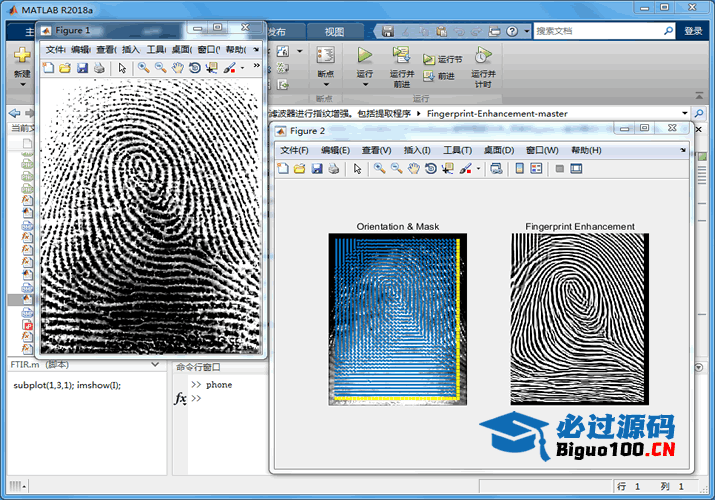This screenshot has width=715, height=500.
Task: Click 搜索文档 search documentation field
Action: [598, 31]
